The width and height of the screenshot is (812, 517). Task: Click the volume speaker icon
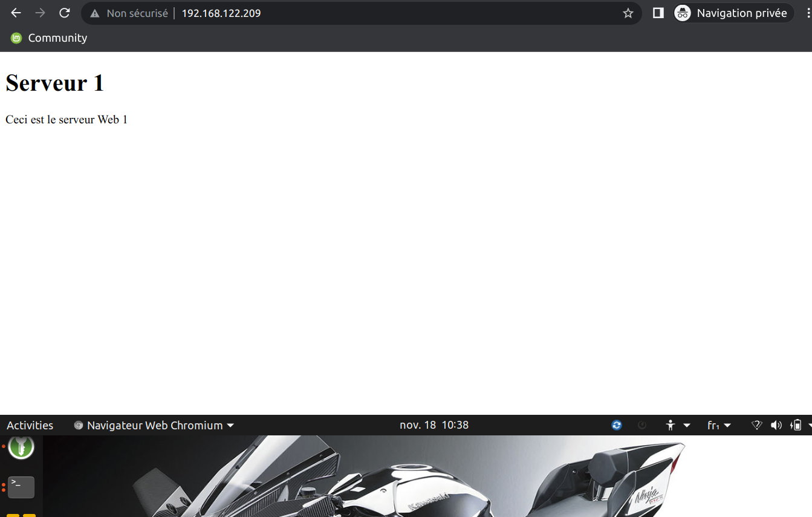coord(776,425)
